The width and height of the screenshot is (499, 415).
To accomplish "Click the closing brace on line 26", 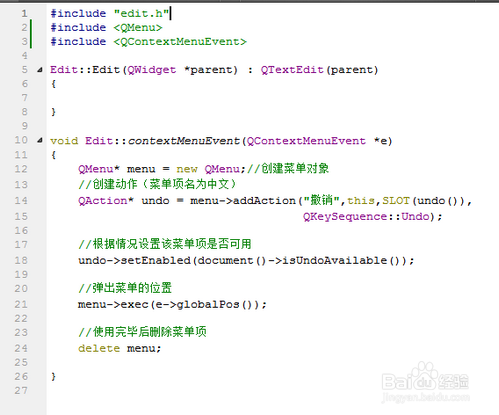I will point(53,377).
